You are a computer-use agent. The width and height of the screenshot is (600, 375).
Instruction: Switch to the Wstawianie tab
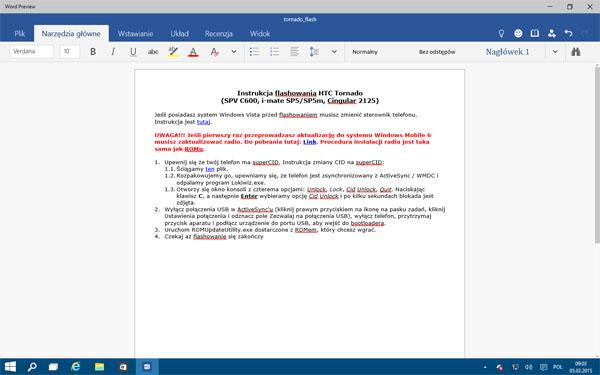(135, 34)
